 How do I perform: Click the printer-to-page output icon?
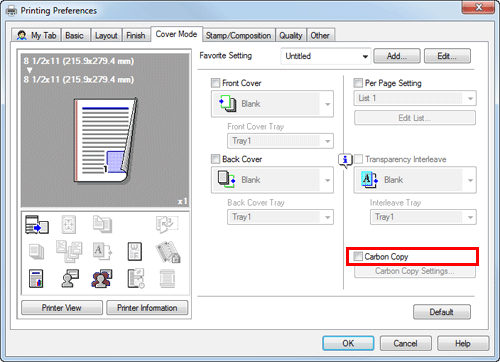pyautogui.click(x=37, y=224)
